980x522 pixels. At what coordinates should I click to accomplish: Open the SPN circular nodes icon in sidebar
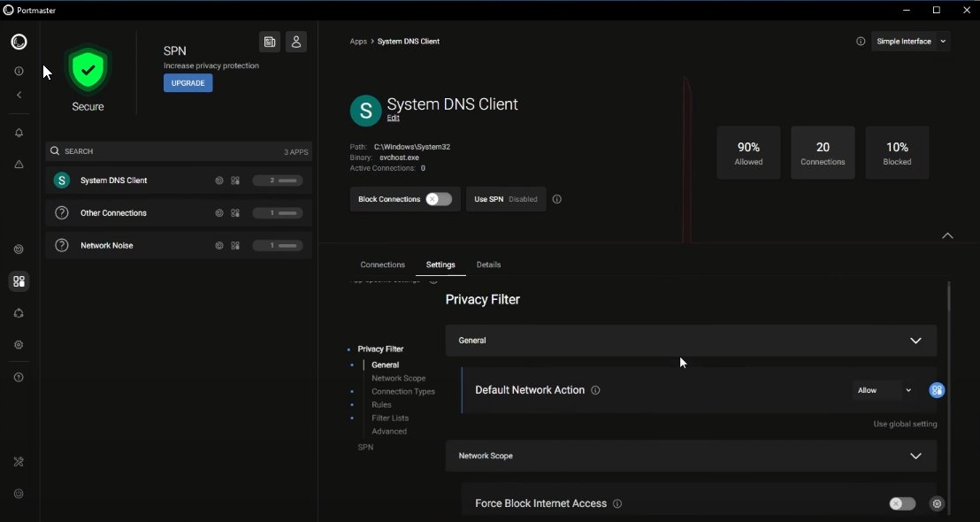click(x=19, y=313)
